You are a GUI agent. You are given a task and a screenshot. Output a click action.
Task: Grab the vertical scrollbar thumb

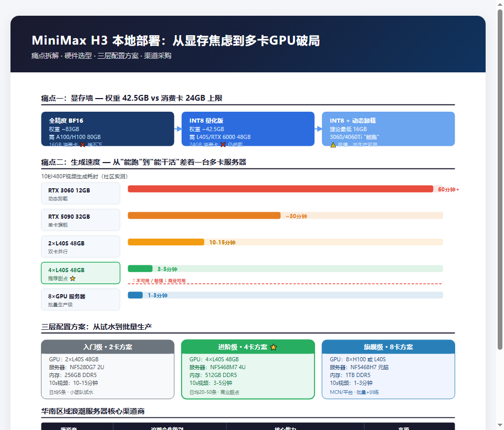click(500, 179)
